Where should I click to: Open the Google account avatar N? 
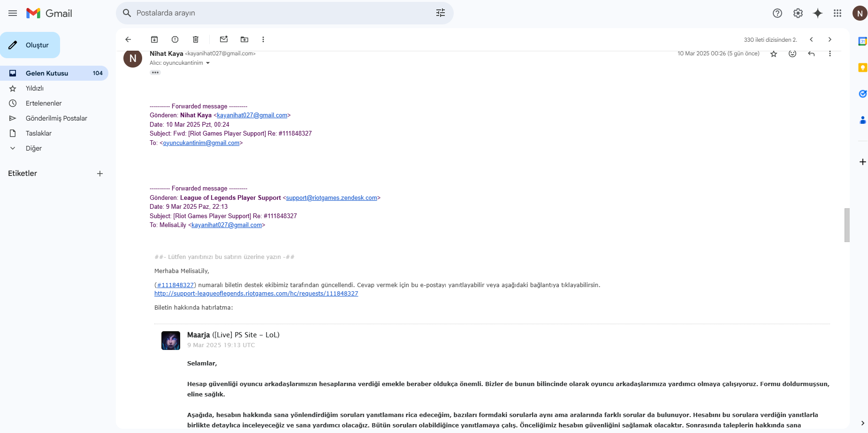860,13
